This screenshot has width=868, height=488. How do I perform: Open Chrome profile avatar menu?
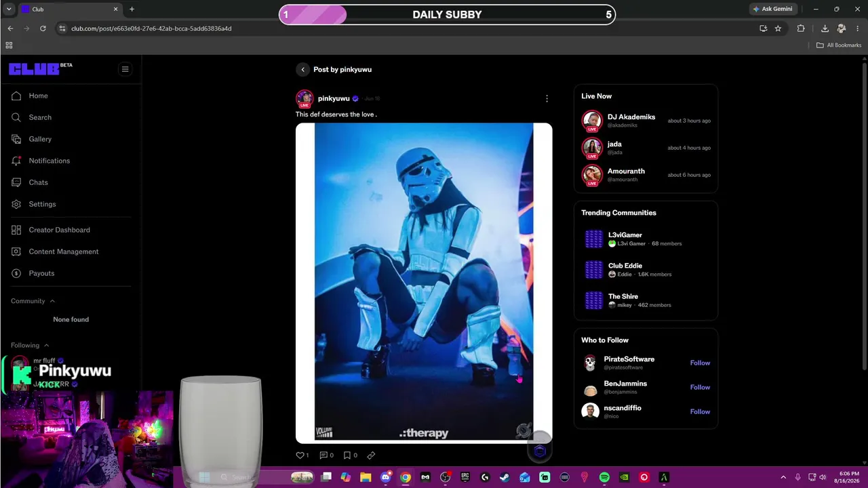[842, 28]
